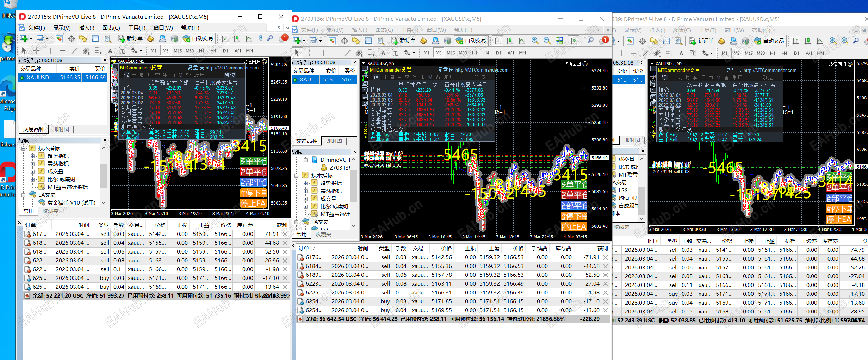The height and width of the screenshot is (360, 868).
Task: Click the crosshair tool in window 2703155
Action: coord(36,51)
